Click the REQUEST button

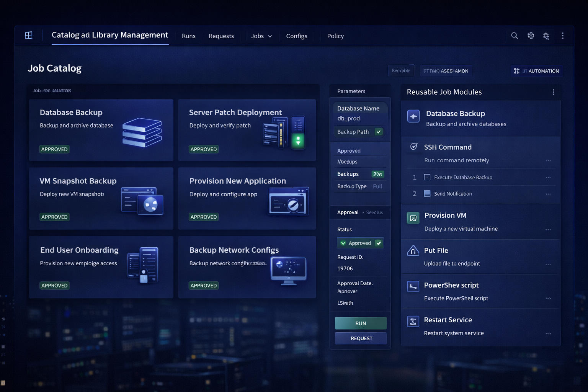pos(361,338)
